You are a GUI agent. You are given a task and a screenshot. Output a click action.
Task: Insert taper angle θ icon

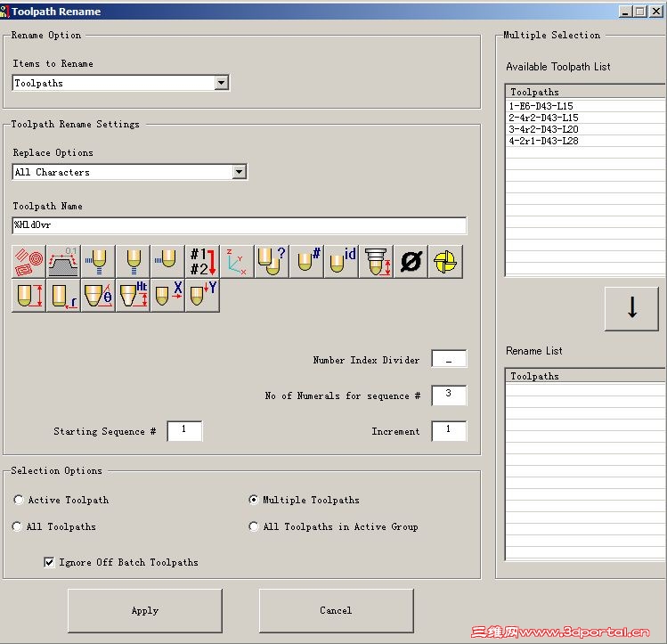[x=98, y=296]
